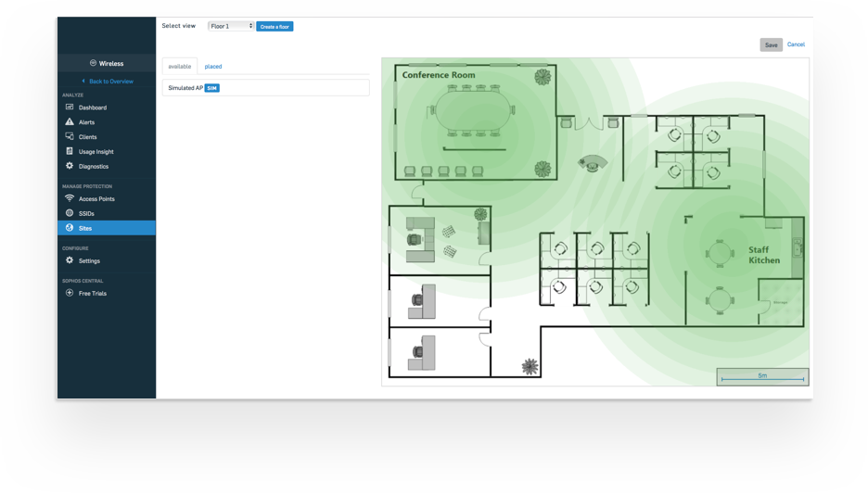Click the Wireless header icon
This screenshot has height=493, width=868.
click(93, 63)
